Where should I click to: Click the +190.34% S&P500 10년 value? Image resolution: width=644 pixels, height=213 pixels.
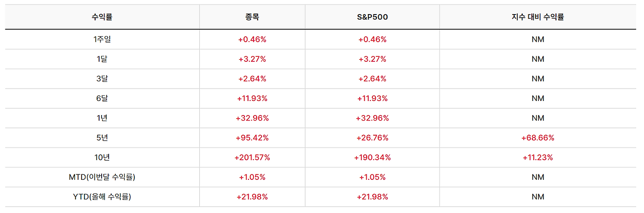[372, 157]
